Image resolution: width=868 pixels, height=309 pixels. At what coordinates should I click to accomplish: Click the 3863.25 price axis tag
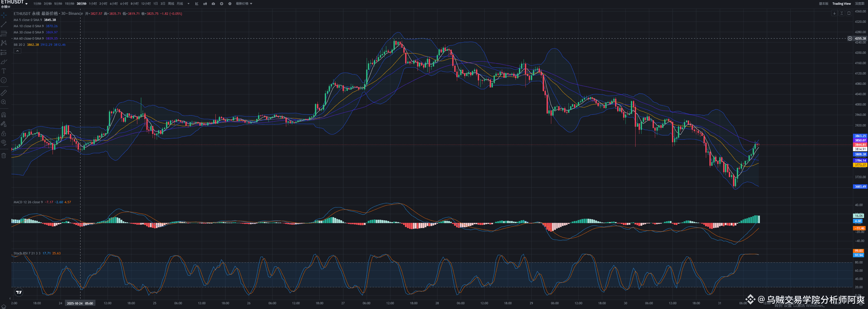pyautogui.click(x=860, y=136)
